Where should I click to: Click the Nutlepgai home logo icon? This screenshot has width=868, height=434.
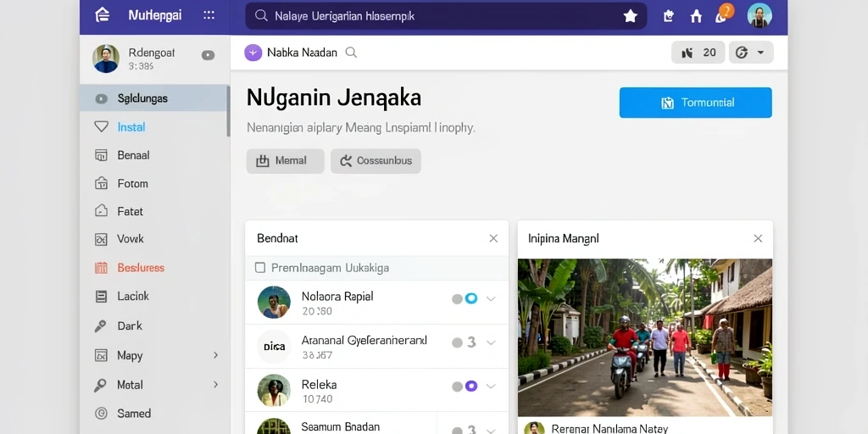(x=102, y=15)
